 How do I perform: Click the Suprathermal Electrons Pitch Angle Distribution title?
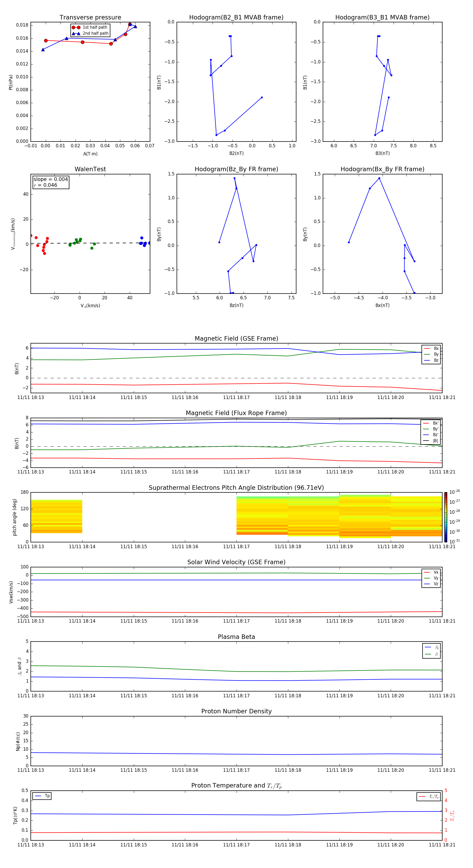point(236,488)
